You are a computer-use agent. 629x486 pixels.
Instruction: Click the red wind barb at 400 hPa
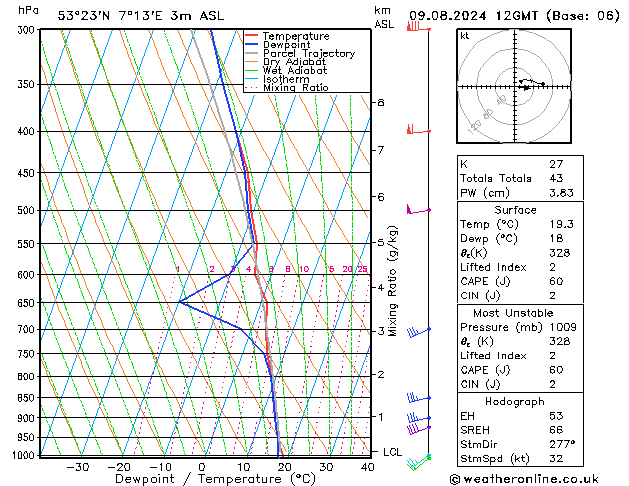coord(418,130)
